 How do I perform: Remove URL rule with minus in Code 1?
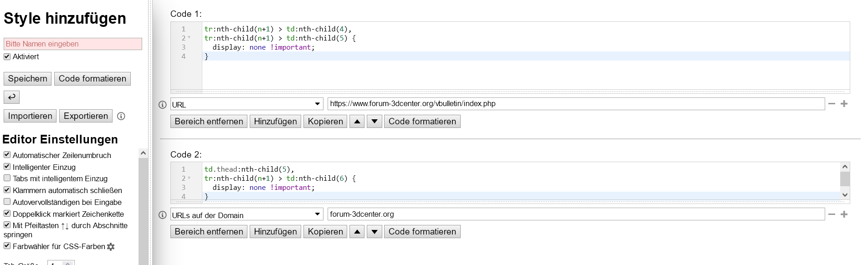(832, 104)
